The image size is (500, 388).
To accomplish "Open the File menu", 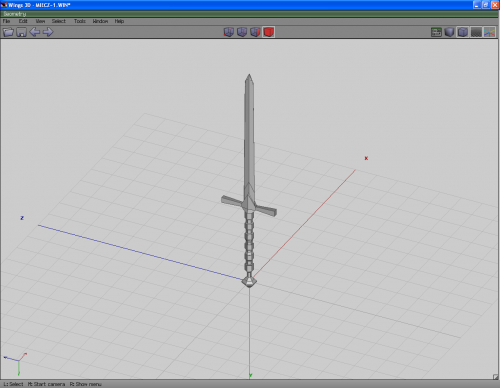I will pyautogui.click(x=6, y=21).
